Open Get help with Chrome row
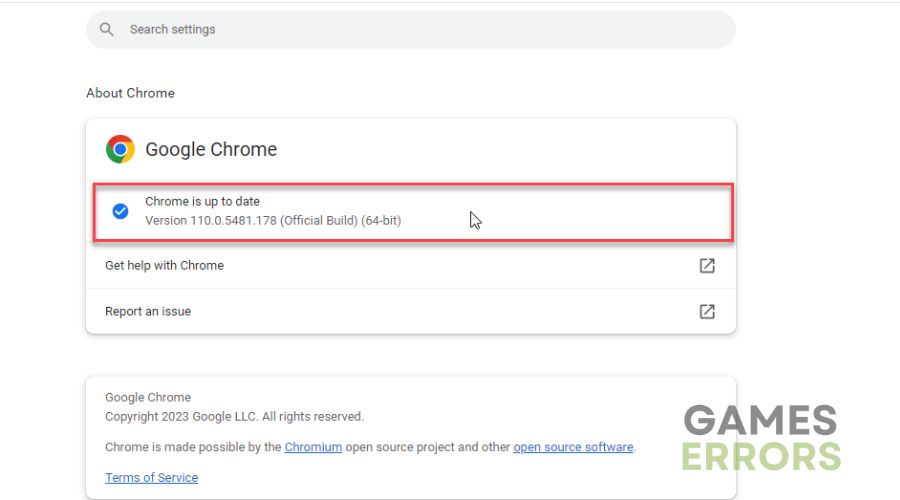The height and width of the screenshot is (500, 900). tap(411, 265)
